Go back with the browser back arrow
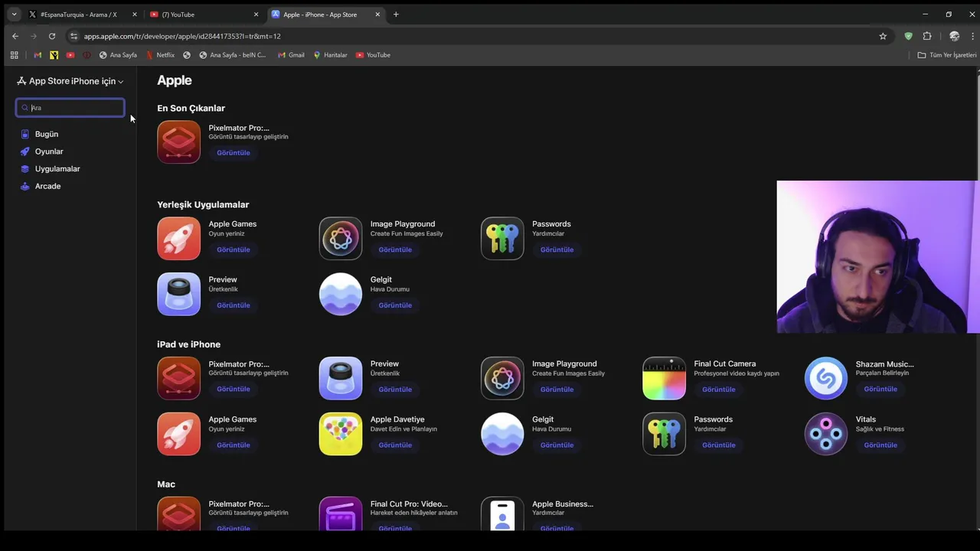This screenshot has height=551, width=980. [15, 36]
